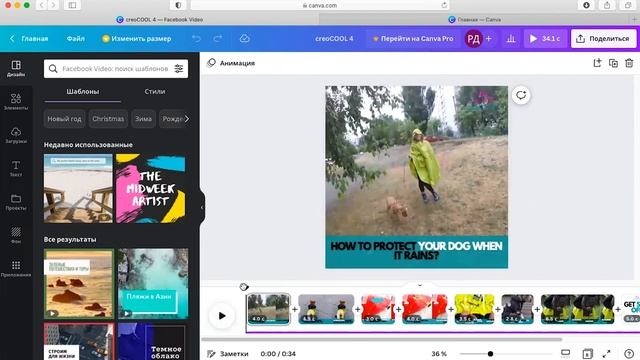Add a transition after the first timeline clip

tap(294, 309)
